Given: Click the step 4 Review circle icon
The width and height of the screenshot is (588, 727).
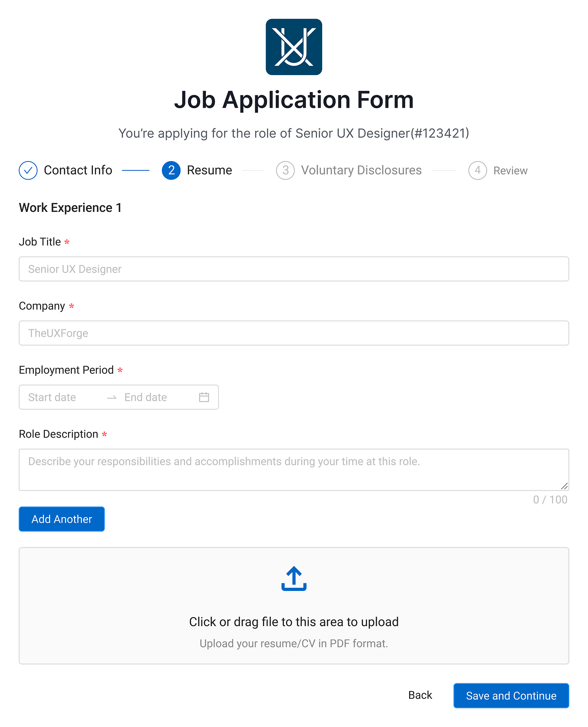Looking at the screenshot, I should [x=478, y=170].
